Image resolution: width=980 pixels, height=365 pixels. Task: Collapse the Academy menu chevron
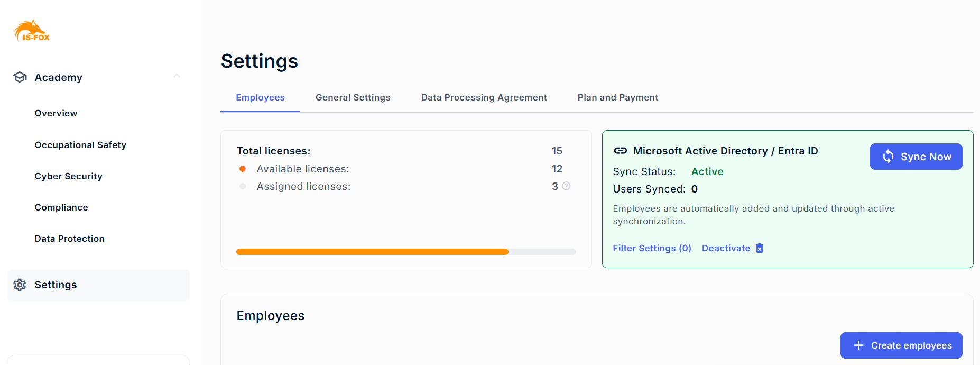tap(177, 76)
